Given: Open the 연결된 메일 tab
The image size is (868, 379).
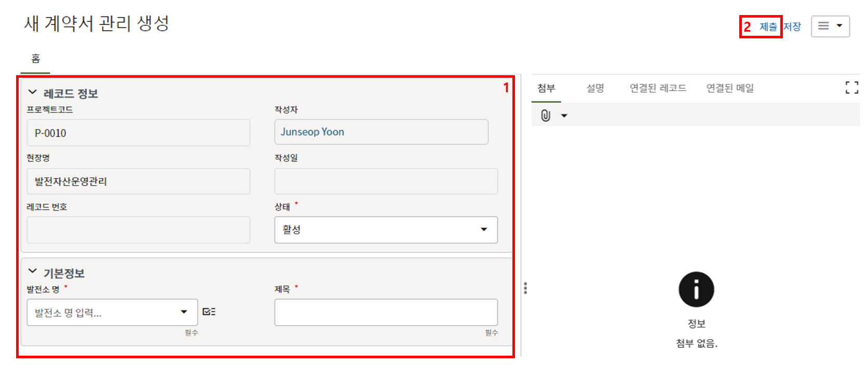Looking at the screenshot, I should click(730, 88).
